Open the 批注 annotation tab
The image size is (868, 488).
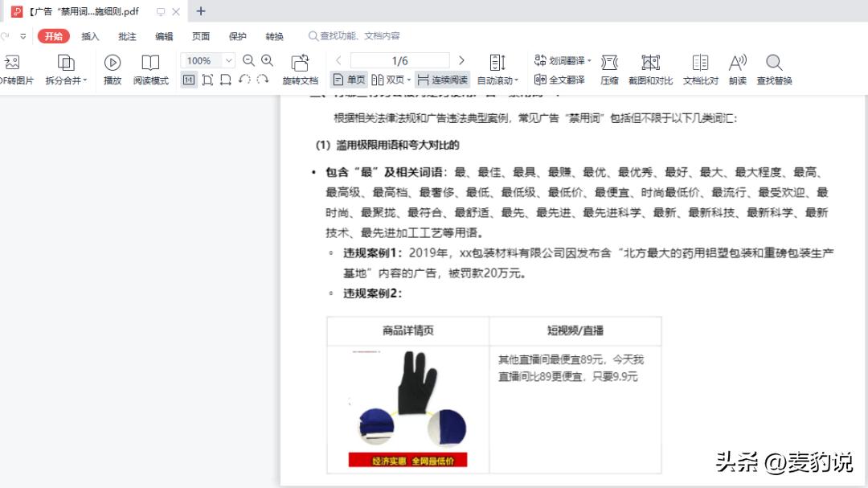point(126,36)
